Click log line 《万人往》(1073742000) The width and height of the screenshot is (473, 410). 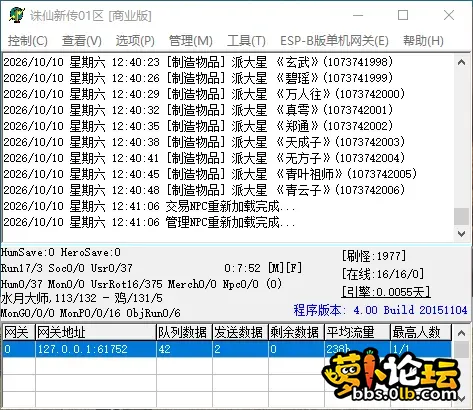pyautogui.click(x=204, y=94)
